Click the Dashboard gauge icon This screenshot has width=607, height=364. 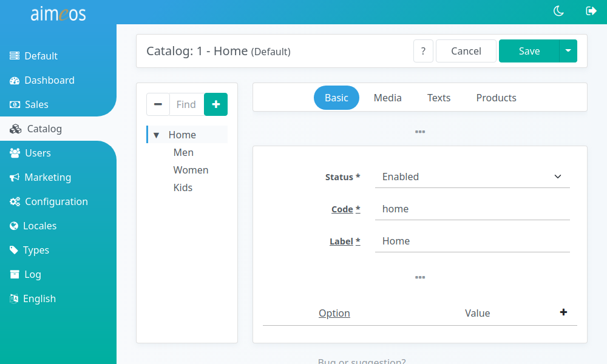click(15, 81)
